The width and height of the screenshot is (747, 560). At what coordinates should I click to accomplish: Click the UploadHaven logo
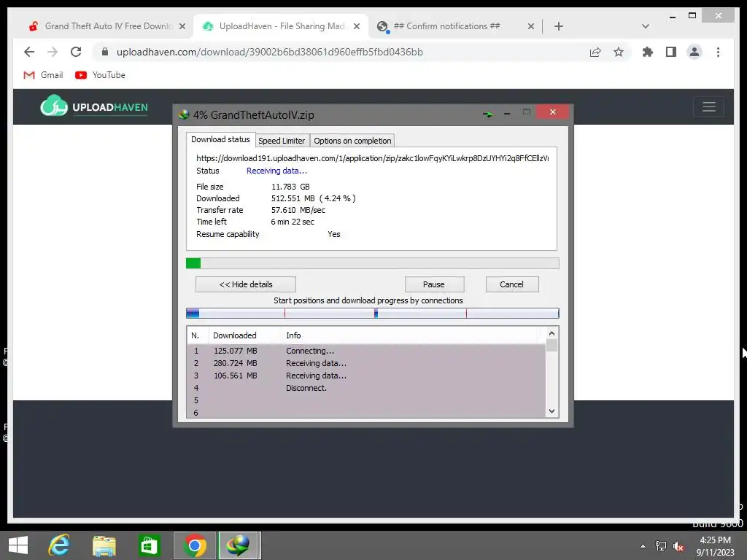[x=94, y=106]
